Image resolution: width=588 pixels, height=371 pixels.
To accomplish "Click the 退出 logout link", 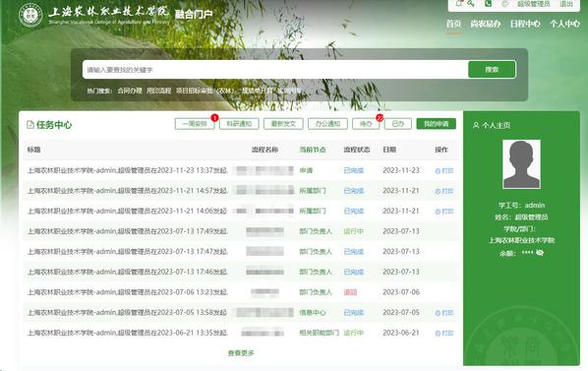I will 566,4.
